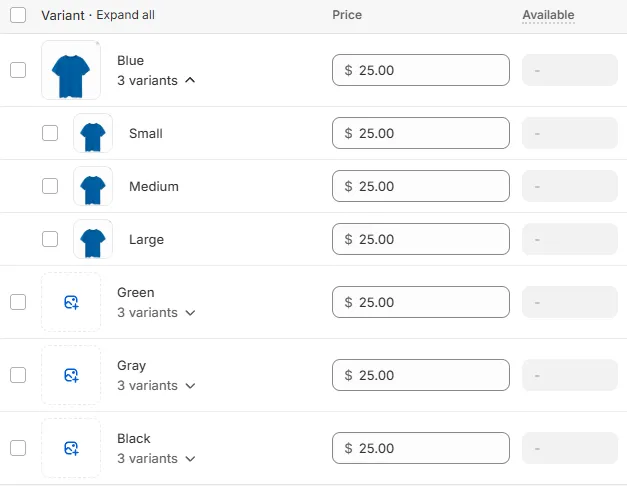627x486 pixels.
Task: Open the Small variant t-shirt image
Action: [x=93, y=133]
